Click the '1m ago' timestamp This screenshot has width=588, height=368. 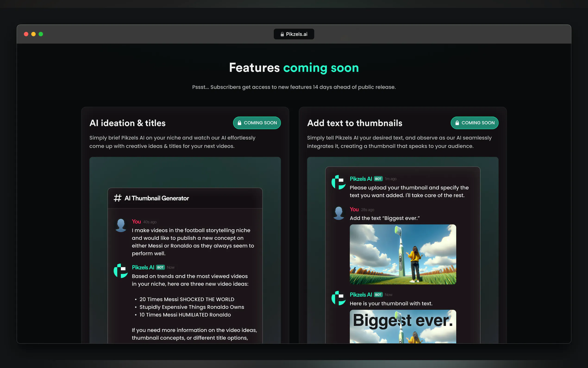[x=390, y=179]
